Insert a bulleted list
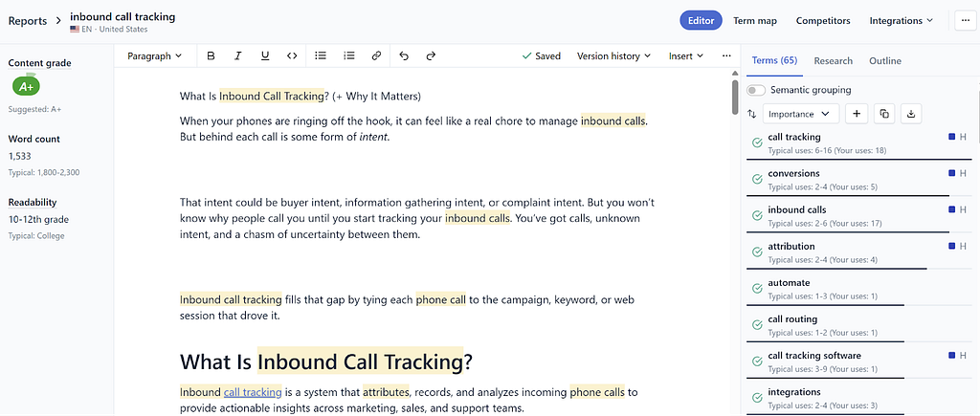980x416 pixels. coord(321,55)
